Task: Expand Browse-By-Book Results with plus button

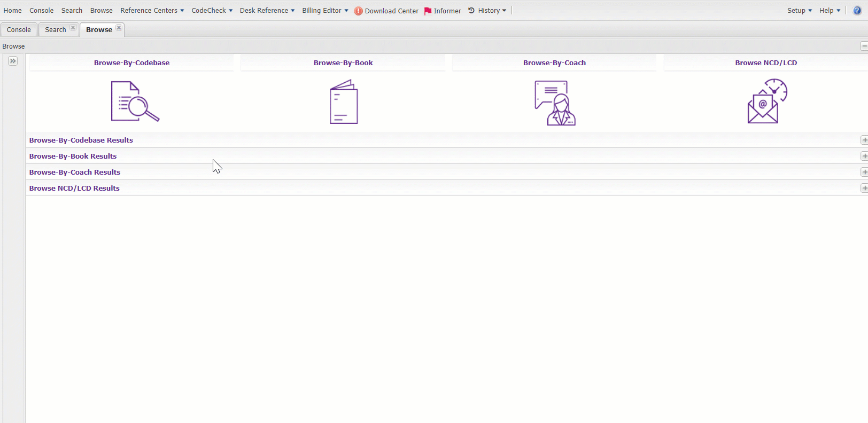Action: click(x=864, y=156)
